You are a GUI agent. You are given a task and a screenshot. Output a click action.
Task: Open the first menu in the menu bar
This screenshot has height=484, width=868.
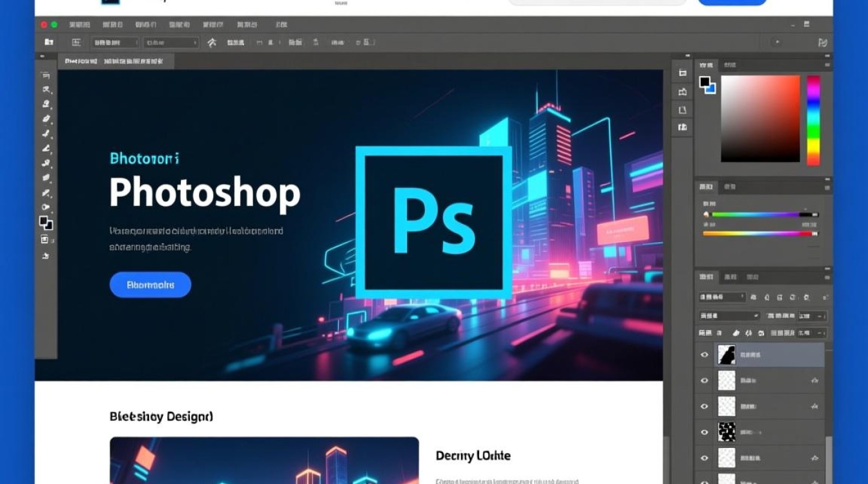[x=79, y=25]
